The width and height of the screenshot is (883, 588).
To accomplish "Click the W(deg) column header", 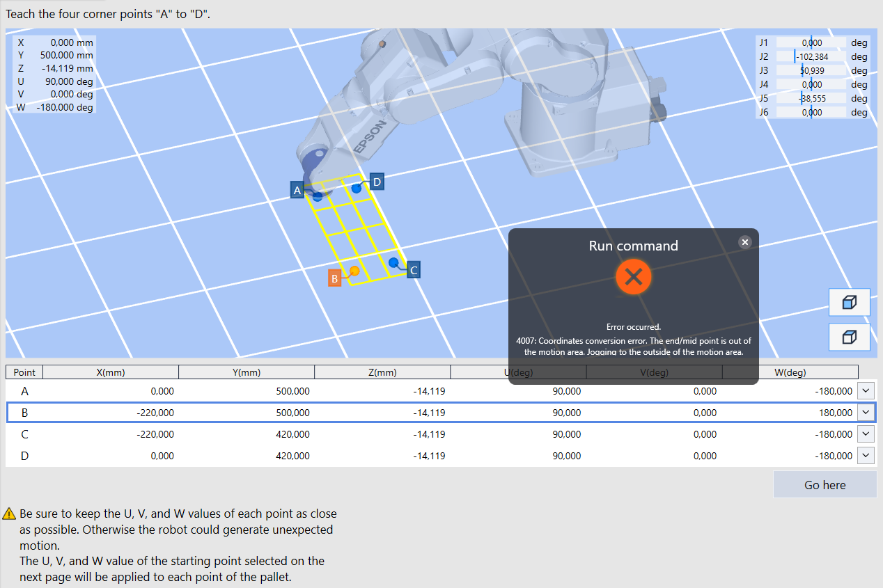I will tap(790, 372).
